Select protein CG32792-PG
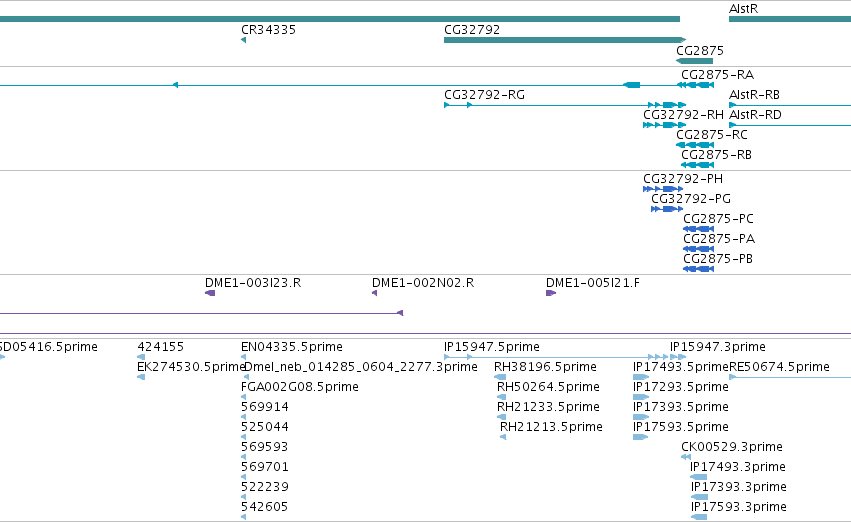851x522 pixels. tap(691, 199)
